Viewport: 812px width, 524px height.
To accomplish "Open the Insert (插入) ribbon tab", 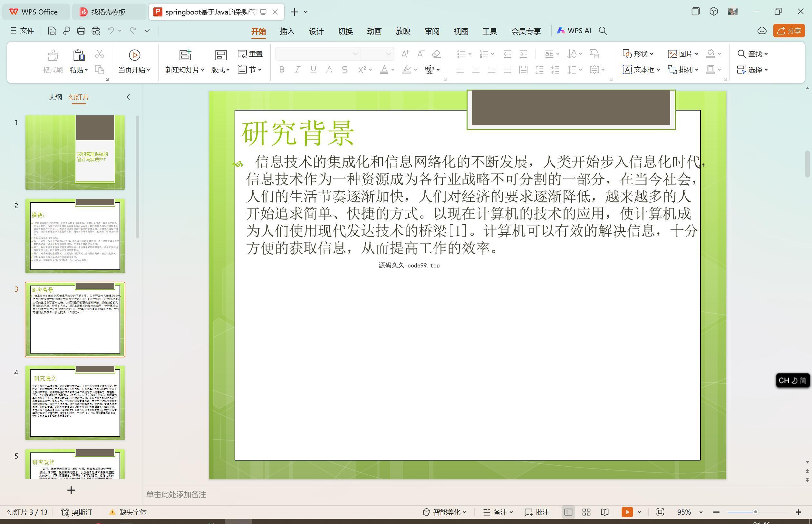I will tap(287, 31).
